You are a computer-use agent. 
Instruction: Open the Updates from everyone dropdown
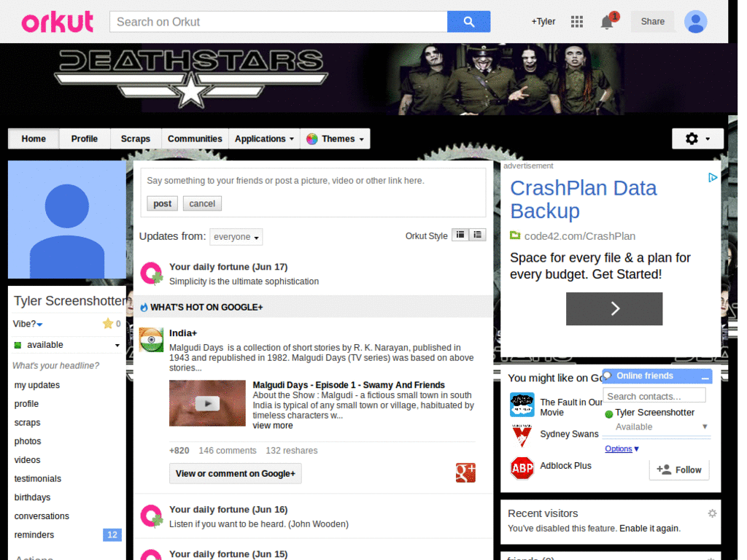tap(236, 237)
